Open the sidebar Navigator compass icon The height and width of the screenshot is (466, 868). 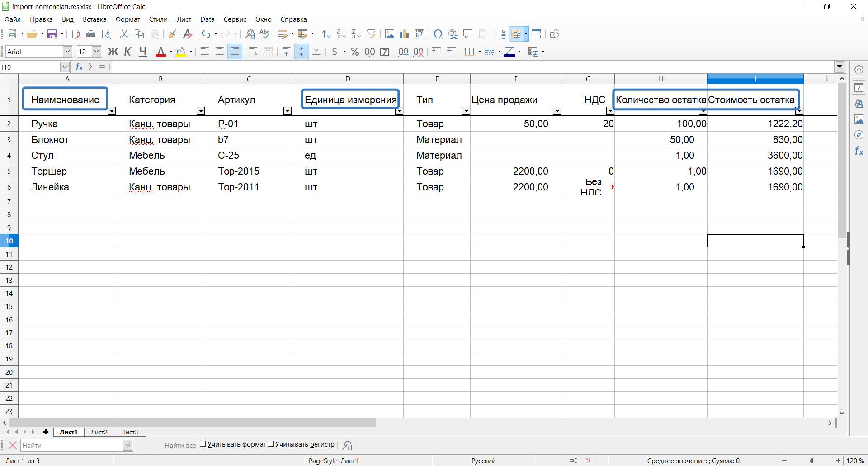click(859, 135)
